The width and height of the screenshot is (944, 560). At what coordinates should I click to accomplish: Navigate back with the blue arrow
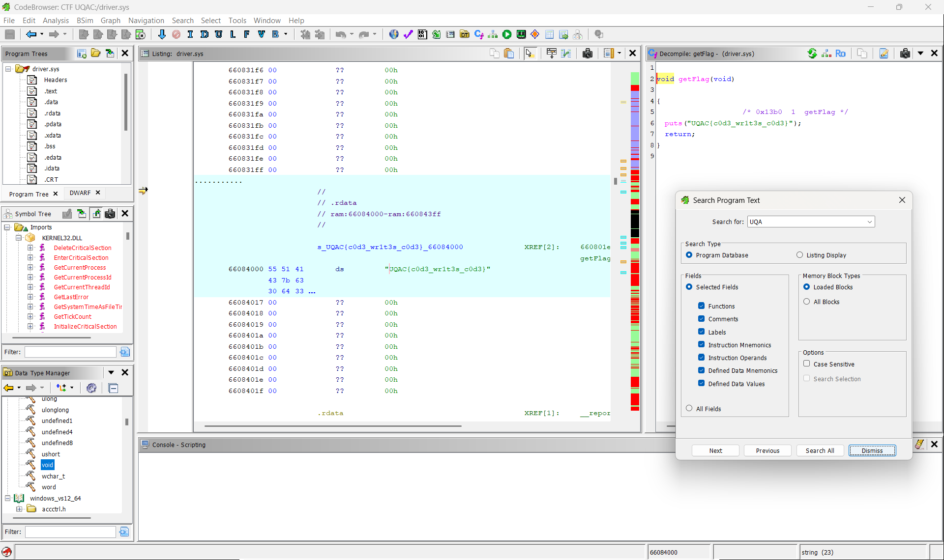click(x=31, y=34)
